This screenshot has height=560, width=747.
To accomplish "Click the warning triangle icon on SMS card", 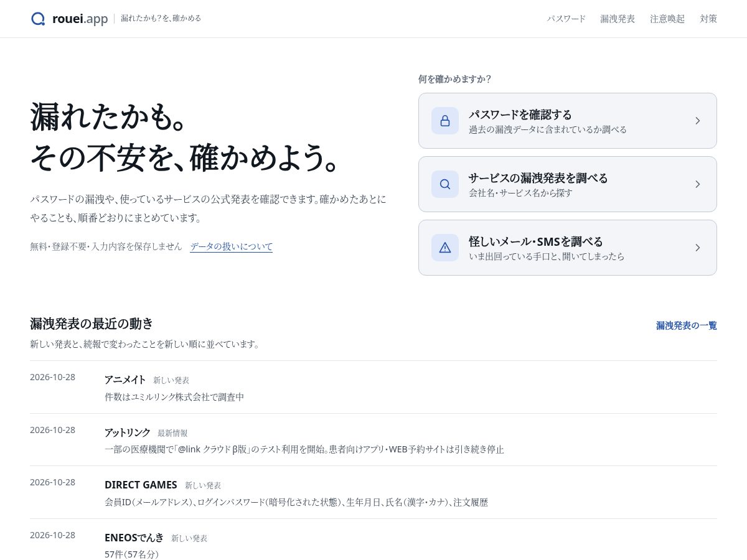I will (445, 248).
